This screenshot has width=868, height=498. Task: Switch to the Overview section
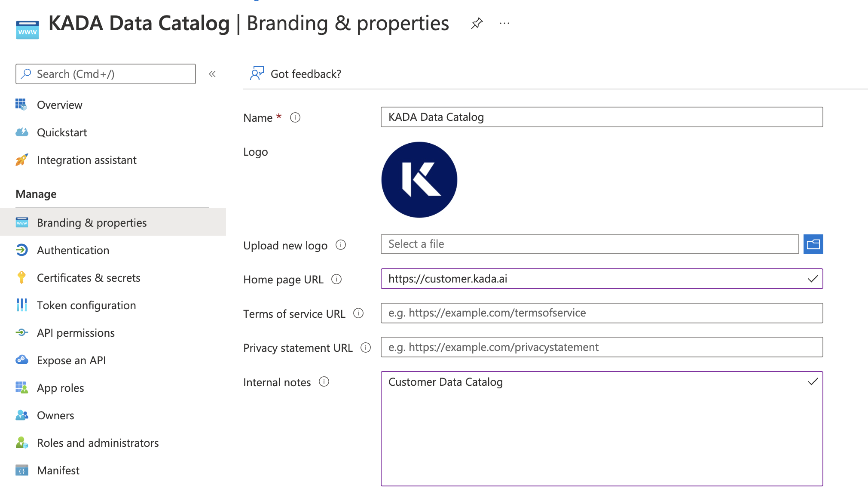(60, 105)
